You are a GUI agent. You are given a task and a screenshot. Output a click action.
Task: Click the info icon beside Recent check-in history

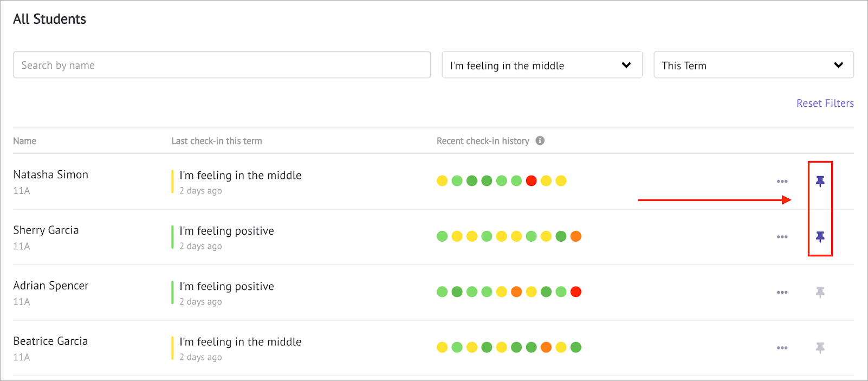(540, 140)
